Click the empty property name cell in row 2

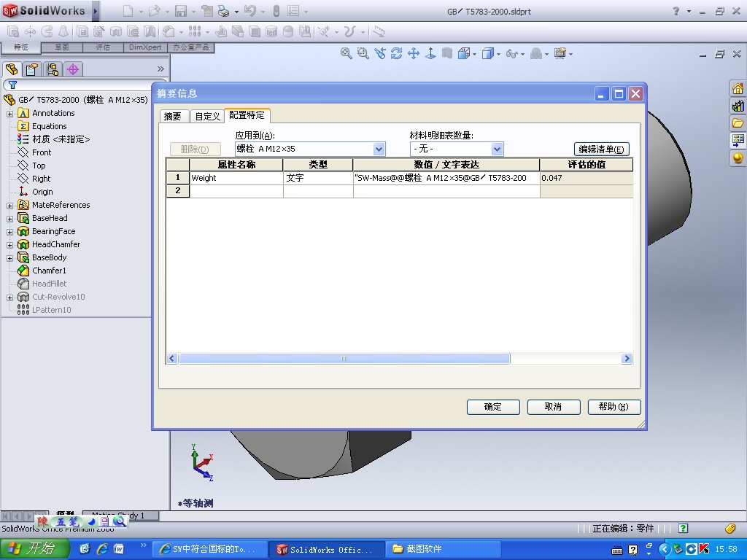[236, 191]
